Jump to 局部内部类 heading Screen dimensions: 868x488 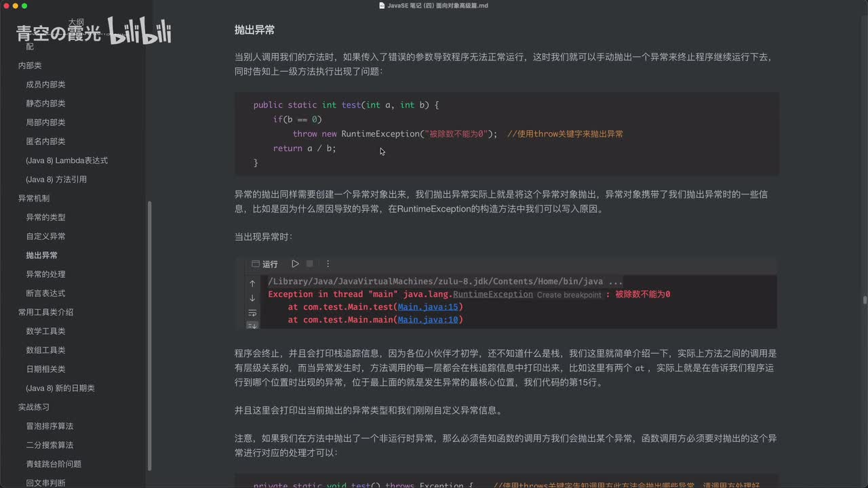45,123
